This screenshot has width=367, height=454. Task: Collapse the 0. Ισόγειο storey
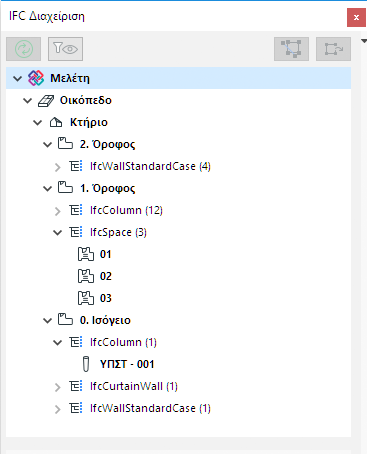point(48,321)
